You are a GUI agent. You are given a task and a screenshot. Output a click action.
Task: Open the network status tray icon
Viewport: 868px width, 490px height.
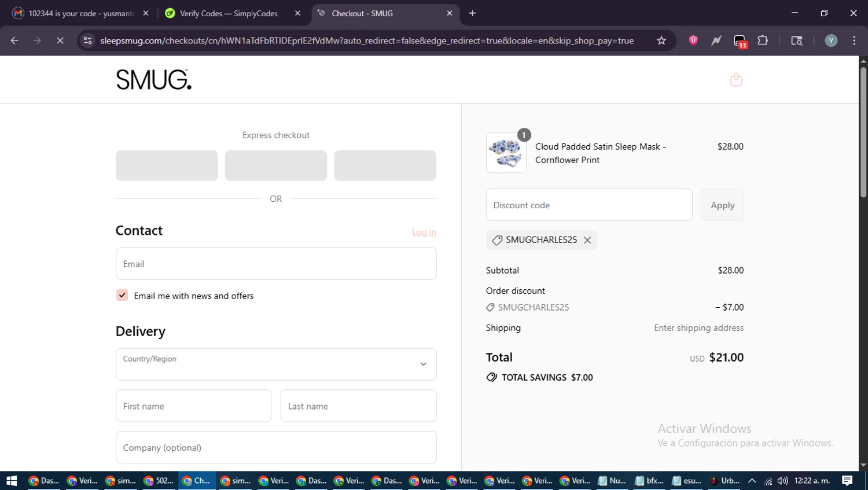pyautogui.click(x=768, y=481)
